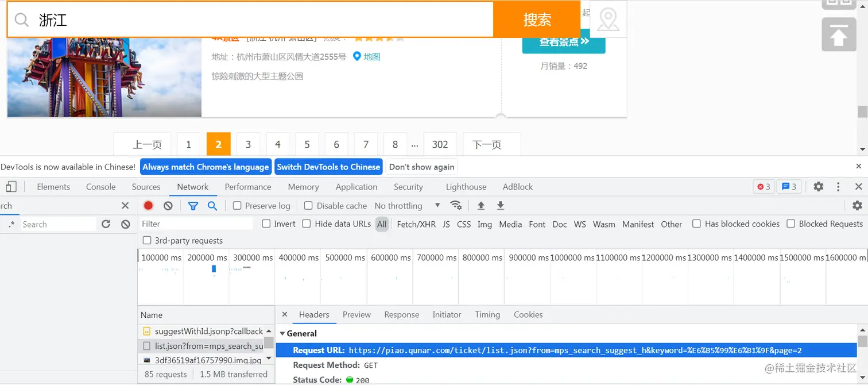Image resolution: width=868 pixels, height=385 pixels.
Task: Check 3rd-party requests checkbox
Action: pyautogui.click(x=147, y=240)
